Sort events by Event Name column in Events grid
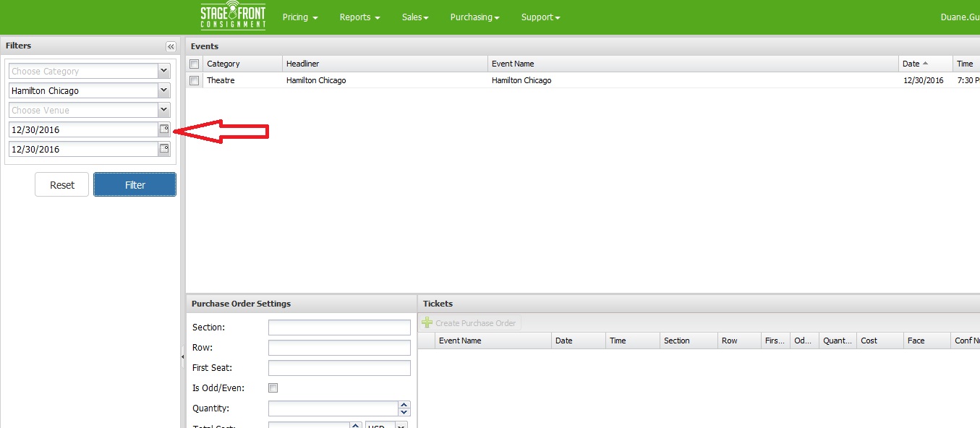Image resolution: width=980 pixels, height=428 pixels. pyautogui.click(x=693, y=64)
